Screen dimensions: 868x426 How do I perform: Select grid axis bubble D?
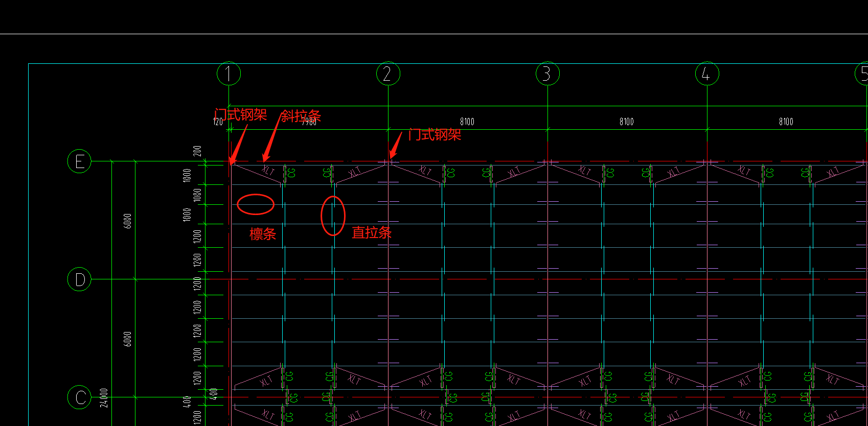[x=79, y=279]
